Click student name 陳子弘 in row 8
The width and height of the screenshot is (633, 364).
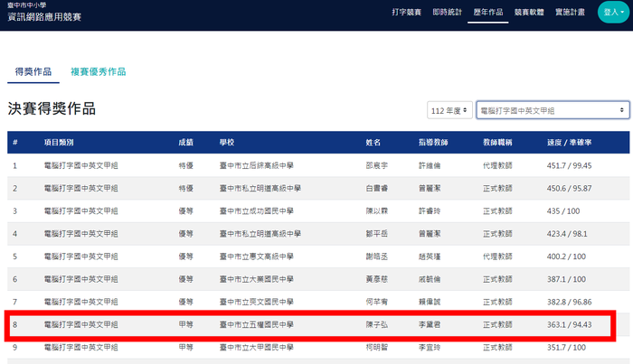point(377,324)
